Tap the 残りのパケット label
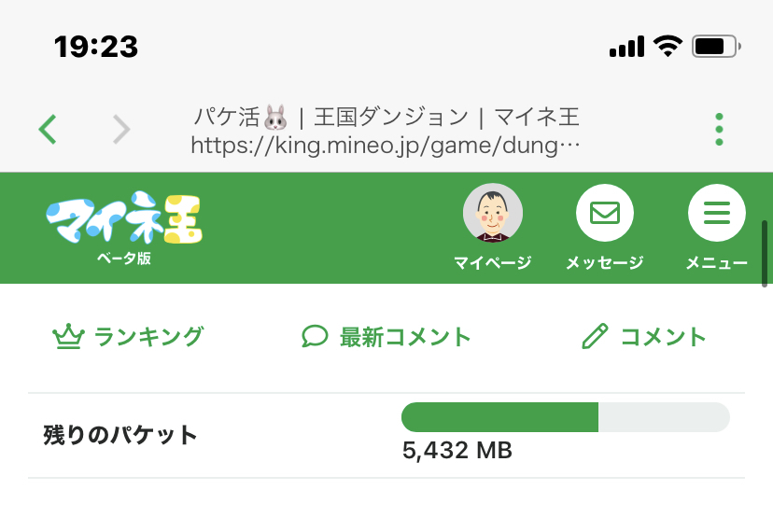The image size is (773, 532). coord(120,435)
